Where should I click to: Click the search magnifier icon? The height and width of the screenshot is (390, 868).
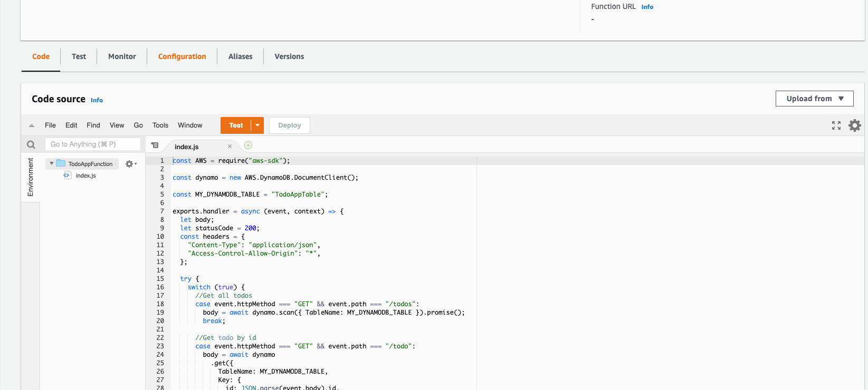(x=31, y=144)
